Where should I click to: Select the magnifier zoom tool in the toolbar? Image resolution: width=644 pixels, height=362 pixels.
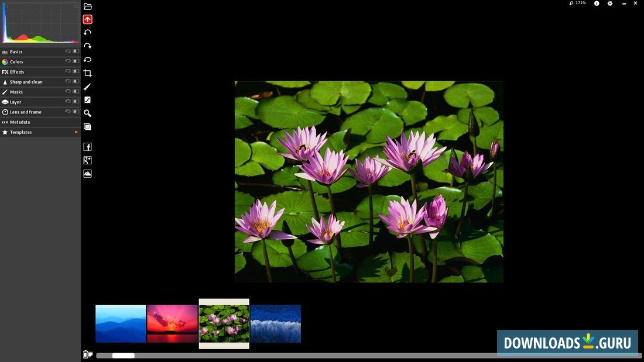[x=87, y=113]
